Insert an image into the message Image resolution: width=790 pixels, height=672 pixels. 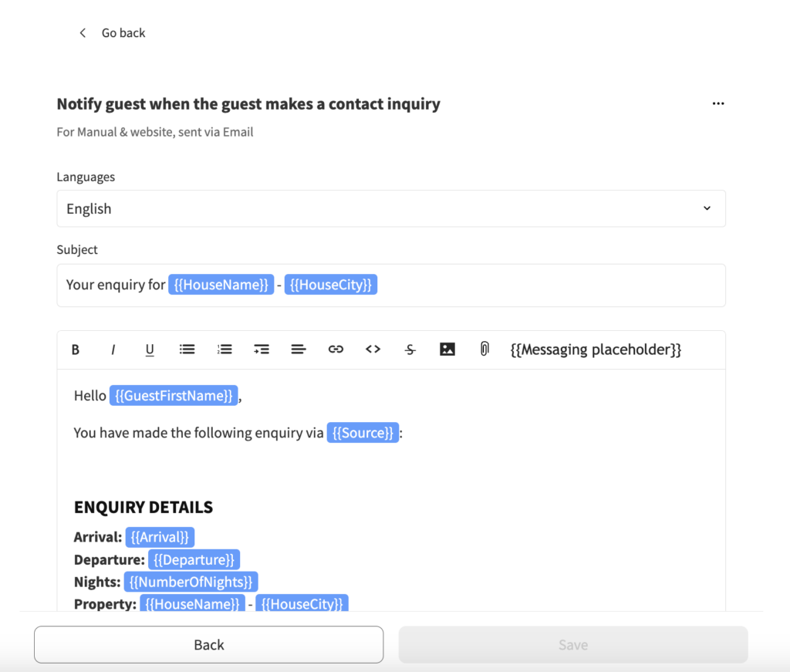click(447, 349)
